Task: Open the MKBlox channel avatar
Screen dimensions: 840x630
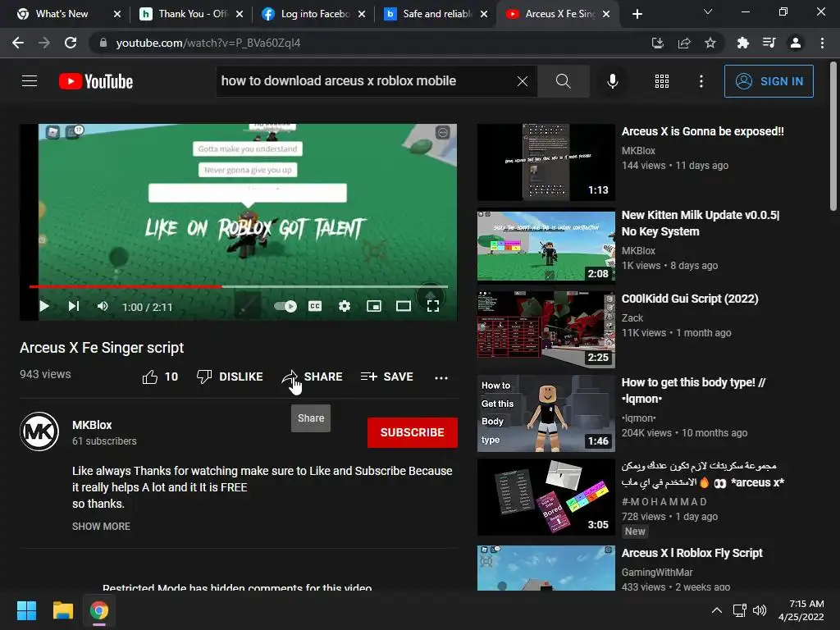Action: [x=39, y=431]
